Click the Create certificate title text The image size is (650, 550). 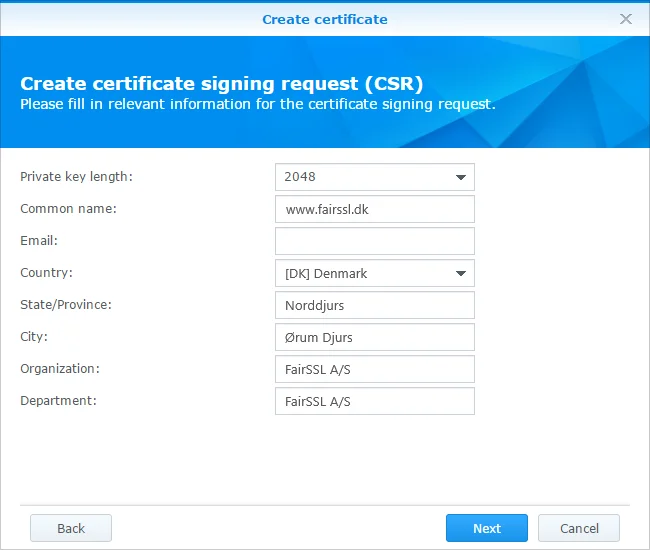coord(325,19)
